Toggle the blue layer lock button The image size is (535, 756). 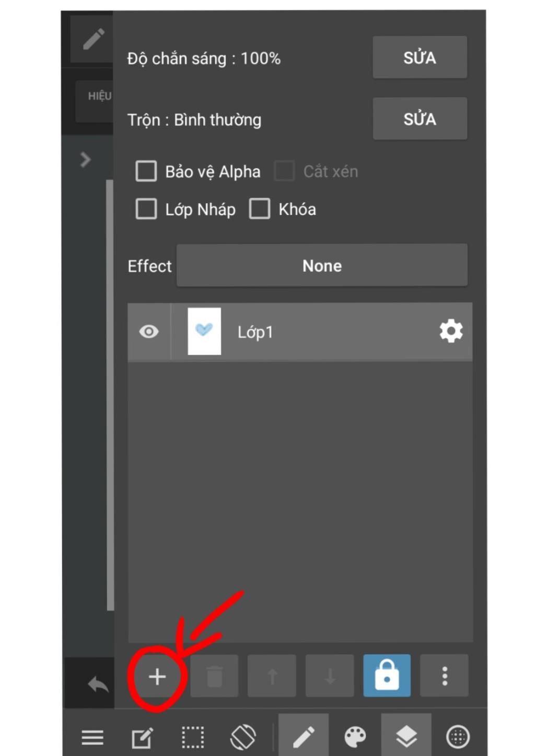[387, 676]
